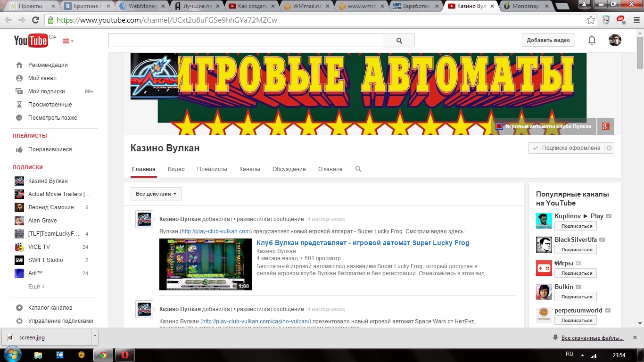This screenshot has width=644, height=362.
Task: Open SWIFT Studio subscription
Action: pos(45,260)
